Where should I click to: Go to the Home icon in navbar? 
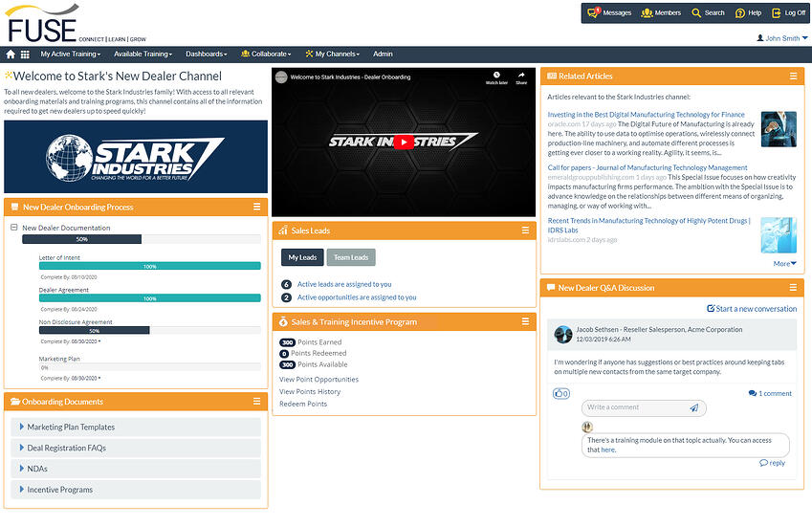(x=11, y=54)
